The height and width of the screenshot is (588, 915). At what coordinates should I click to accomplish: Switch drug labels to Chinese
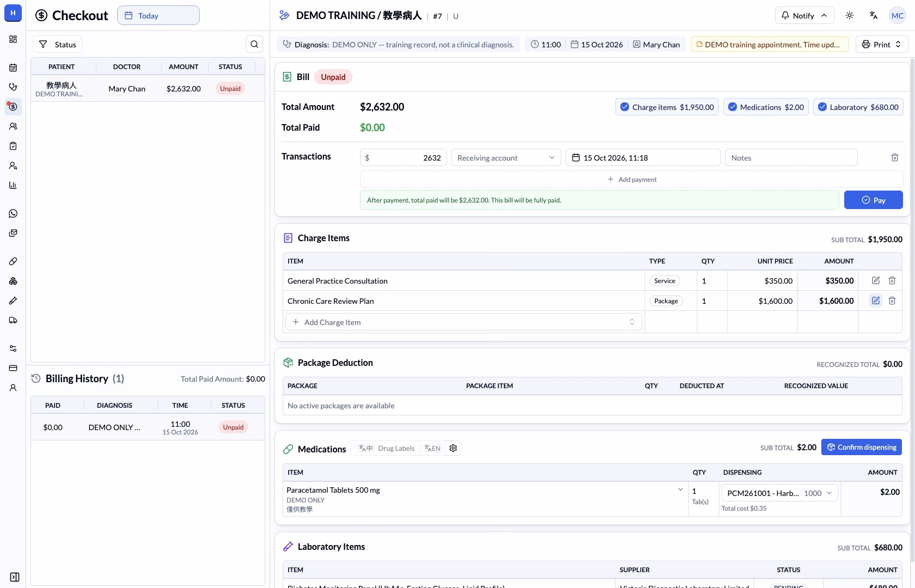(x=365, y=448)
